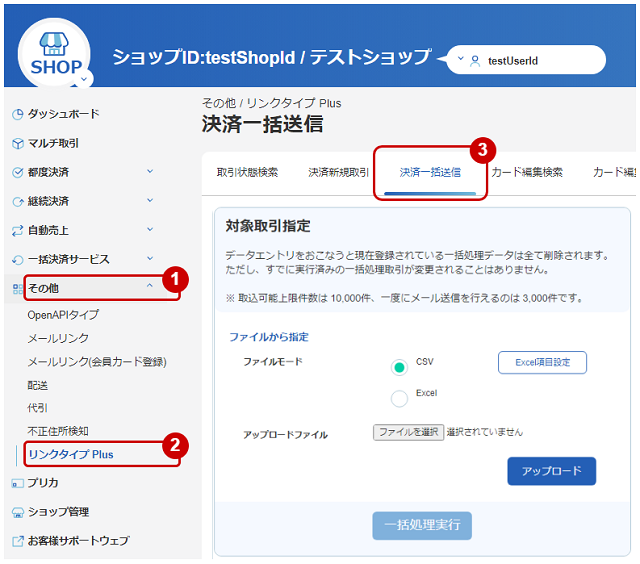This screenshot has height=564, width=640.
Task: Open the shop switcher chevron under the logo
Action: click(x=84, y=79)
